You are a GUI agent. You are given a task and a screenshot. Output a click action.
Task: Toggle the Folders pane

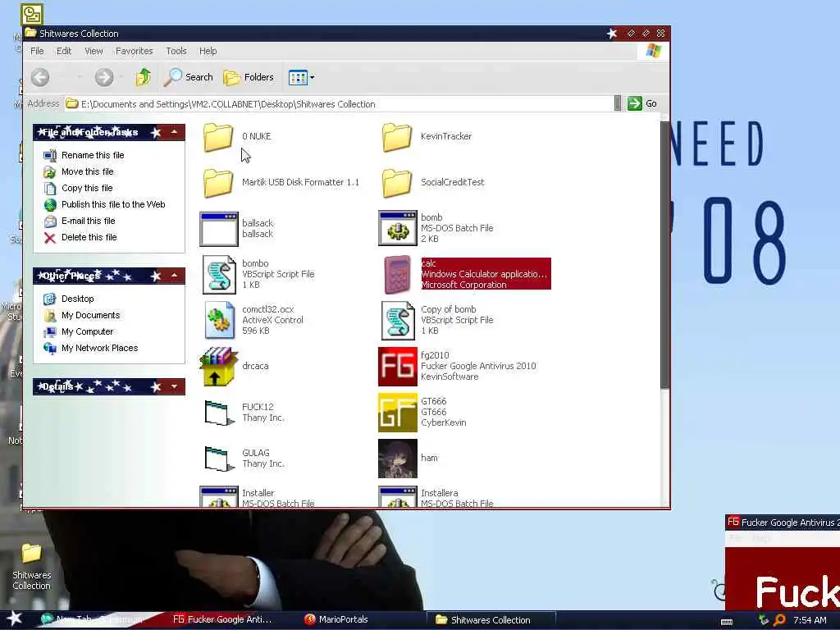(x=249, y=77)
